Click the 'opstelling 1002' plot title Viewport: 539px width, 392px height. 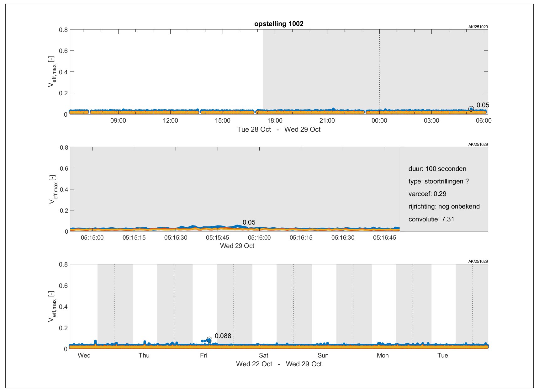pyautogui.click(x=279, y=24)
